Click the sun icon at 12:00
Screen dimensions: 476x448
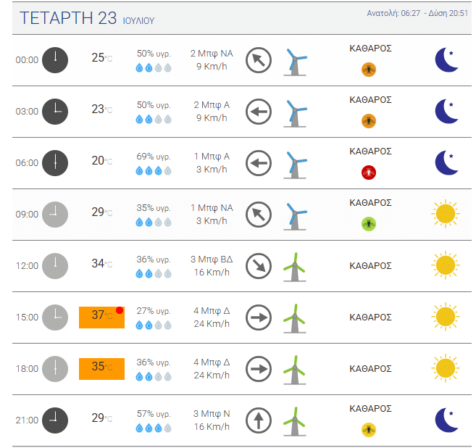[446, 265]
